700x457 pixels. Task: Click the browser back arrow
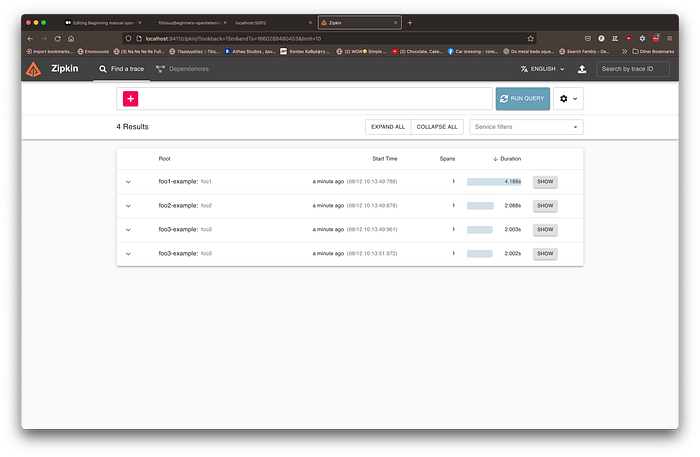point(30,39)
